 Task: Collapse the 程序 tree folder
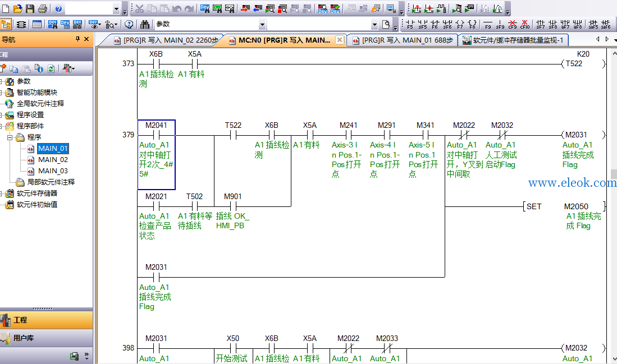[x=10, y=137]
